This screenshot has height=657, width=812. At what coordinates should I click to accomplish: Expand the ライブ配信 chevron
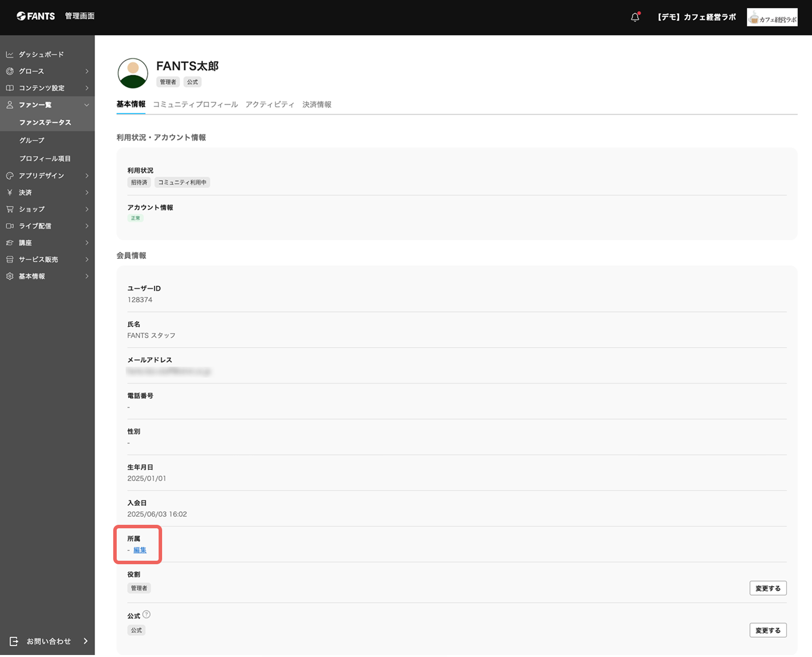pos(87,226)
